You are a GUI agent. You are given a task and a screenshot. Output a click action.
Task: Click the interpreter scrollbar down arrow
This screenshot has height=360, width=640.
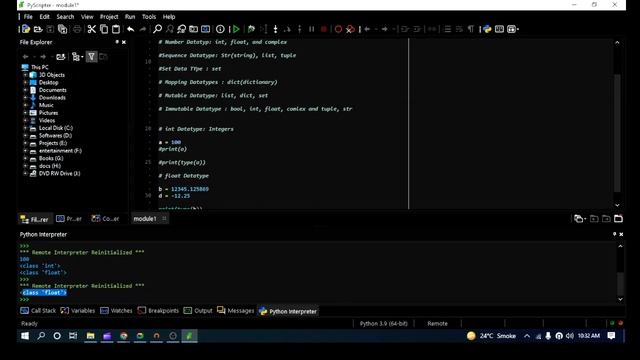click(620, 299)
